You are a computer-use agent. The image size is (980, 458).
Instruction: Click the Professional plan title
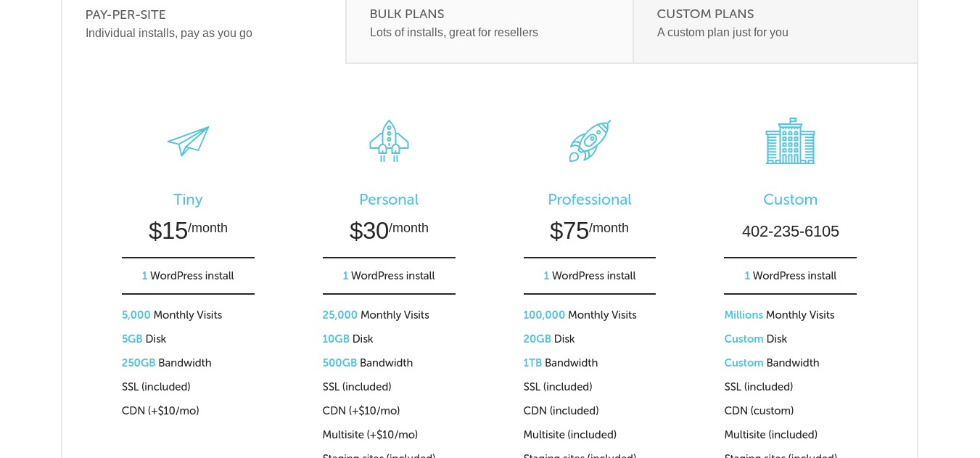click(x=589, y=200)
